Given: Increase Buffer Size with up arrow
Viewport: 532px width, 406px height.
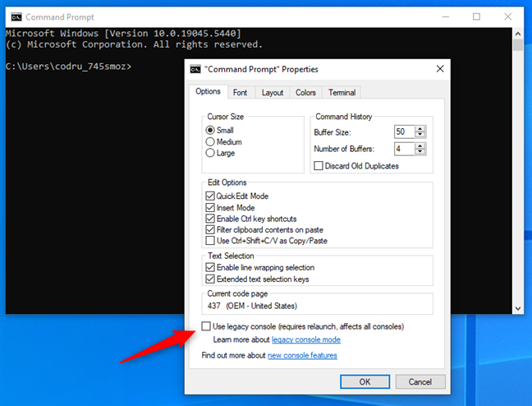Looking at the screenshot, I should pyautogui.click(x=420, y=129).
